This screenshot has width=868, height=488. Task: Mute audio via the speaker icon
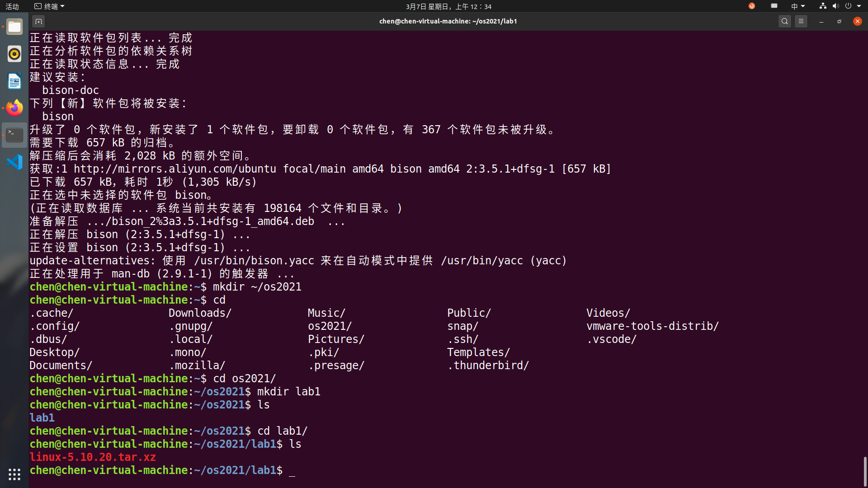coord(835,6)
